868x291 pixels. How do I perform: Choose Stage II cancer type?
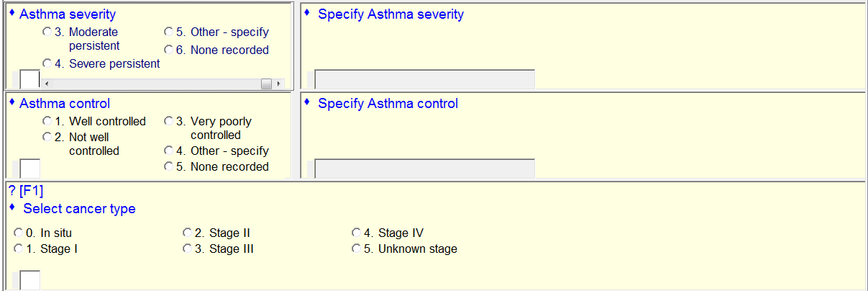click(x=188, y=233)
